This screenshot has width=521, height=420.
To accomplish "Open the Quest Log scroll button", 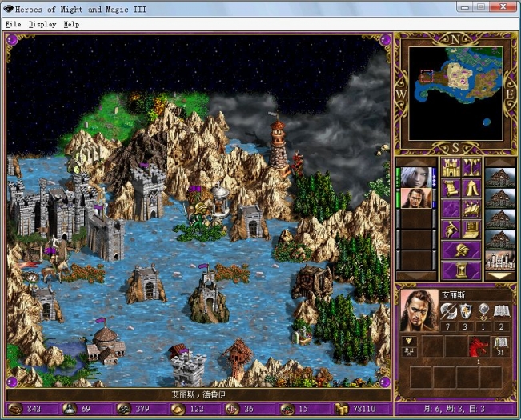I will pos(451,188).
